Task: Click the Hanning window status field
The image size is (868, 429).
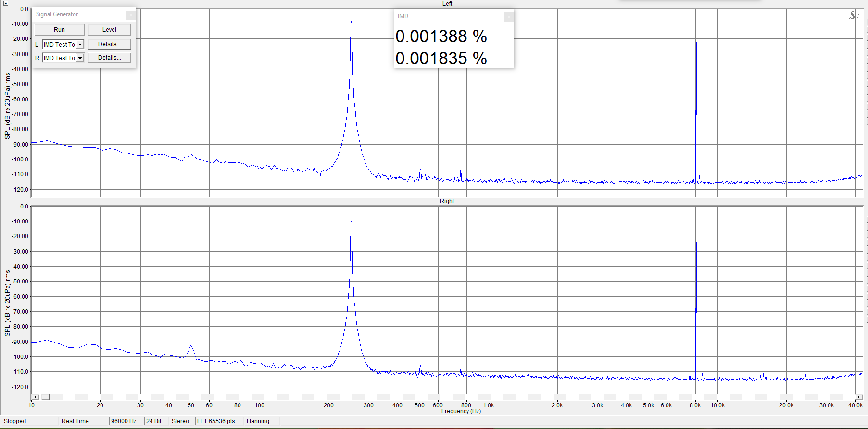Action: pos(258,421)
